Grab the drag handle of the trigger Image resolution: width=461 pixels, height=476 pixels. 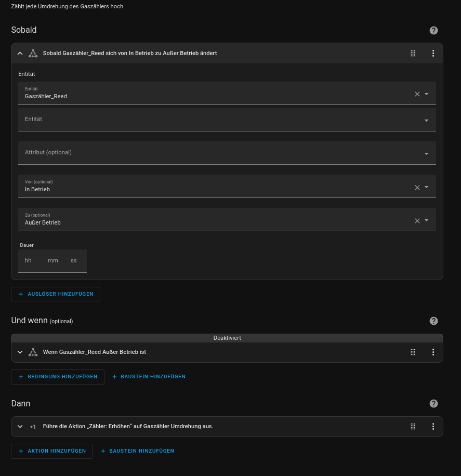[x=413, y=53]
